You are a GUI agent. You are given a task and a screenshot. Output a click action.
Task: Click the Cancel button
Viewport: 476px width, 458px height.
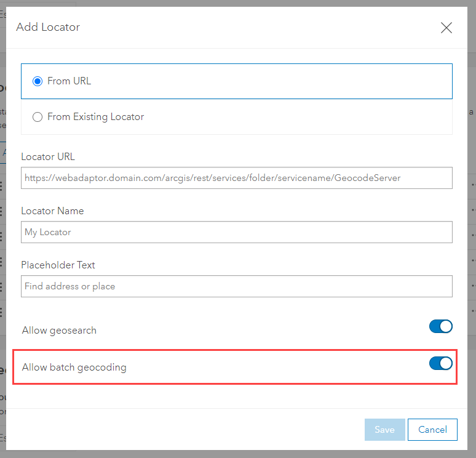pyautogui.click(x=434, y=430)
